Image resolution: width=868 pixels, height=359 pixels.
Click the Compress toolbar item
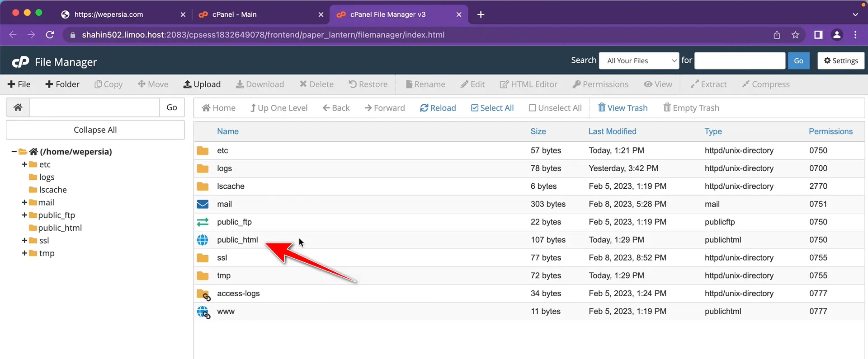pos(766,84)
